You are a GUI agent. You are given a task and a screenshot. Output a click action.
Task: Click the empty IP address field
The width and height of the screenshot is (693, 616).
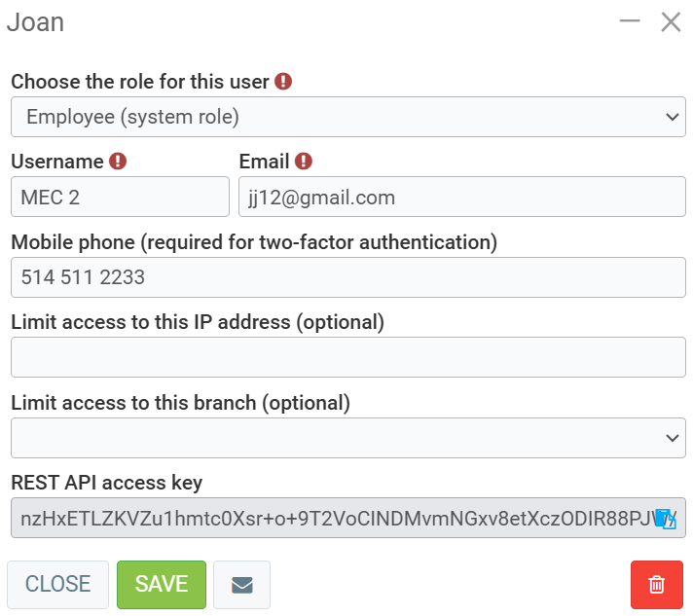pos(347,357)
